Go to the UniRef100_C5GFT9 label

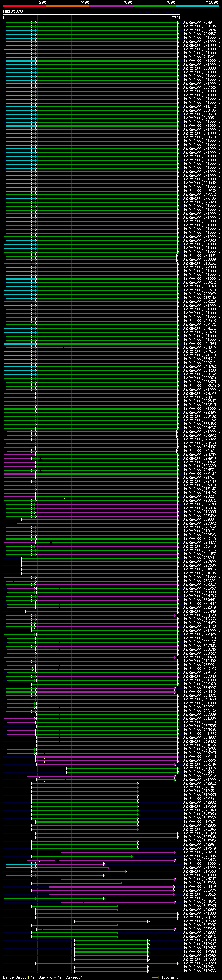click(199, 546)
